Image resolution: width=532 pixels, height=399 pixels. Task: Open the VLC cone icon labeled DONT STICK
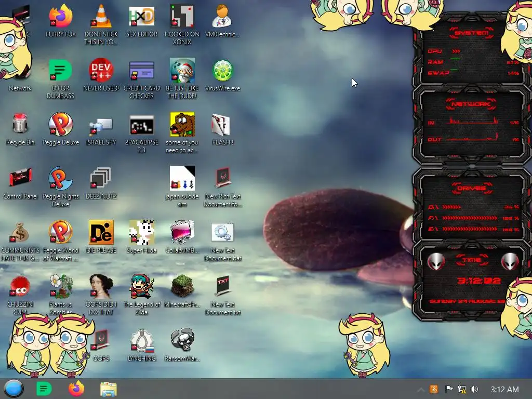(101, 16)
